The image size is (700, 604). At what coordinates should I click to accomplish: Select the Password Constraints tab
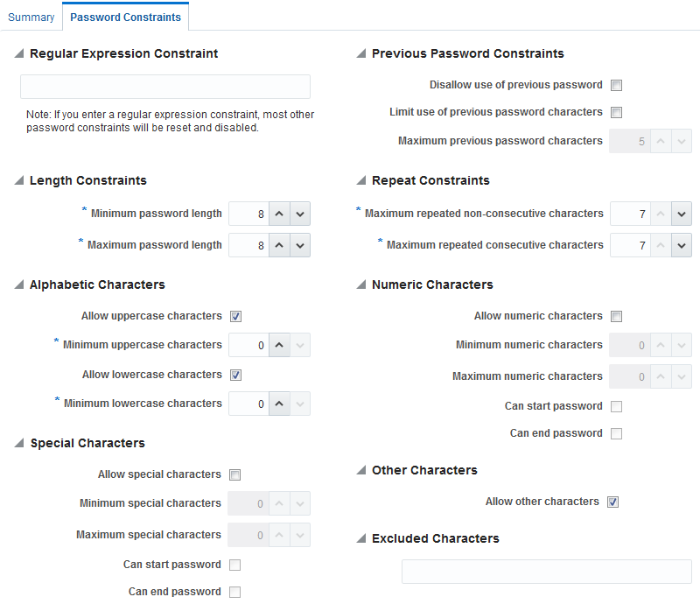pos(125,18)
